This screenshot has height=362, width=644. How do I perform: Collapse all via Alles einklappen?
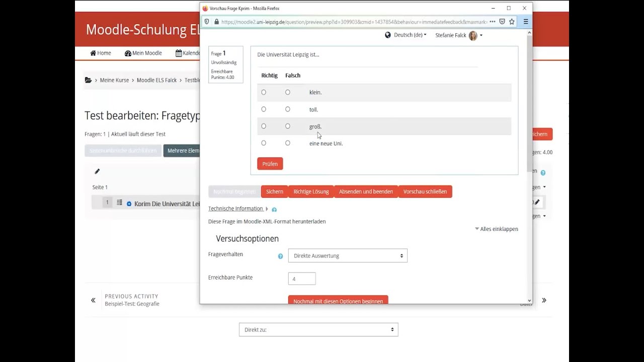(497, 229)
